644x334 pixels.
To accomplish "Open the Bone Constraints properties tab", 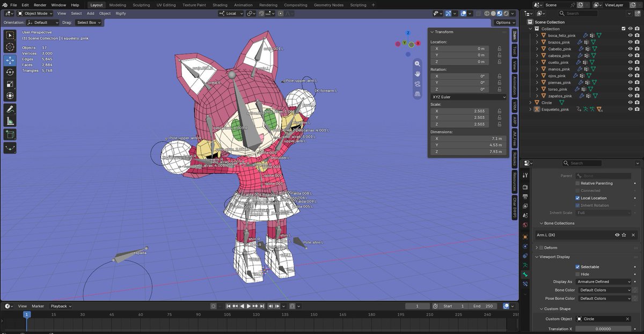I will pos(525,284).
